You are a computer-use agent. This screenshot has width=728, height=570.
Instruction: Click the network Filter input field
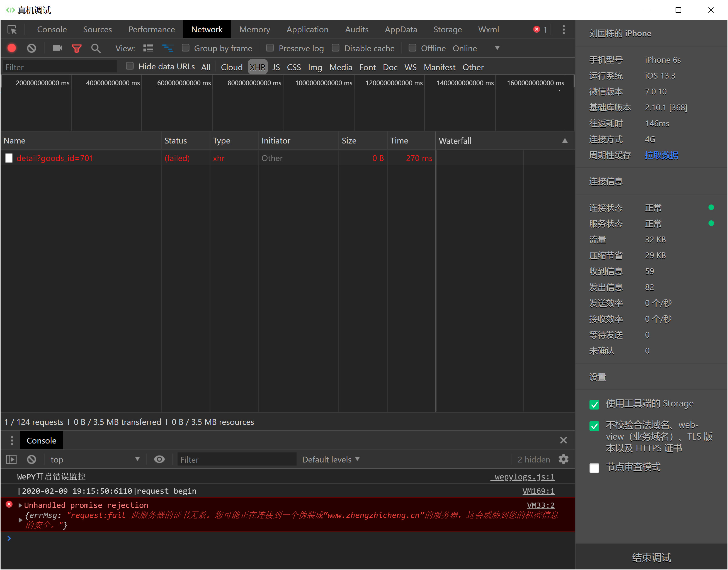(x=60, y=67)
